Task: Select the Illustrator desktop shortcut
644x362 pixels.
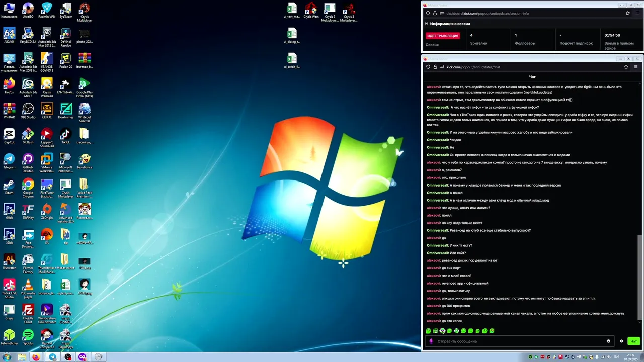Action: coord(9,262)
